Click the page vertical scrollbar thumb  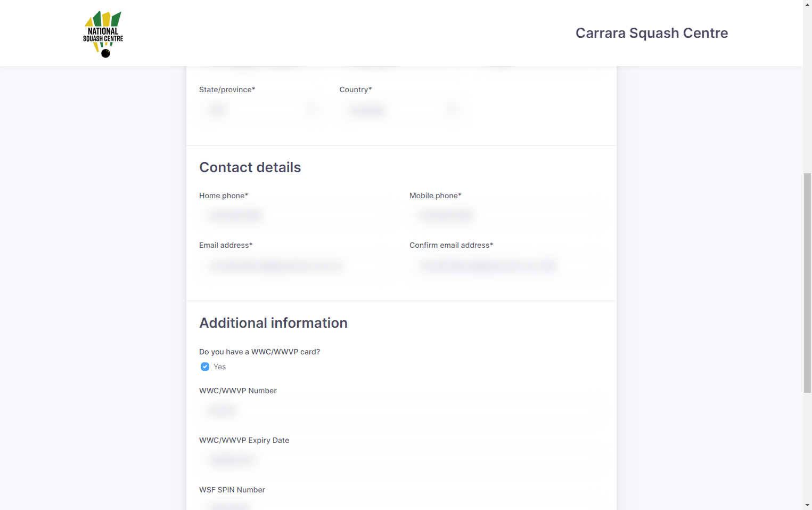click(807, 283)
